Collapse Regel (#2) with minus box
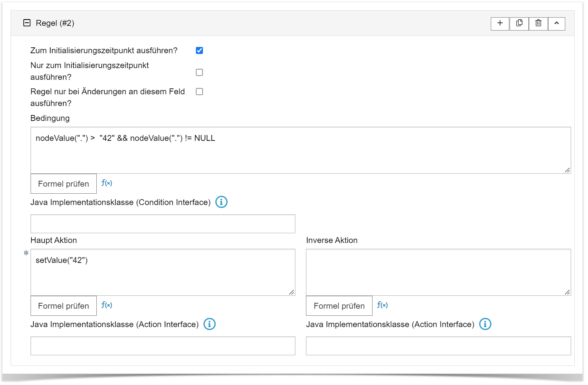This screenshot has width=588, height=385. tap(27, 23)
